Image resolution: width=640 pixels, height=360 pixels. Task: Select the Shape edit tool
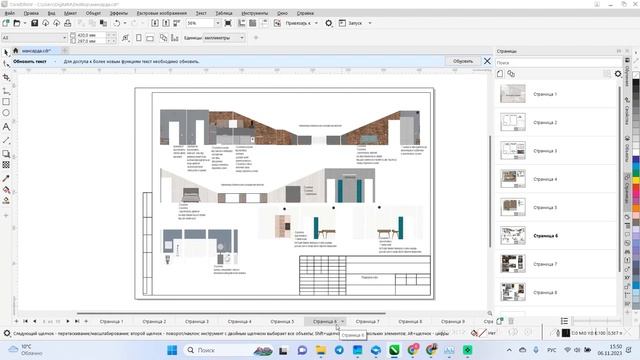coord(6,64)
